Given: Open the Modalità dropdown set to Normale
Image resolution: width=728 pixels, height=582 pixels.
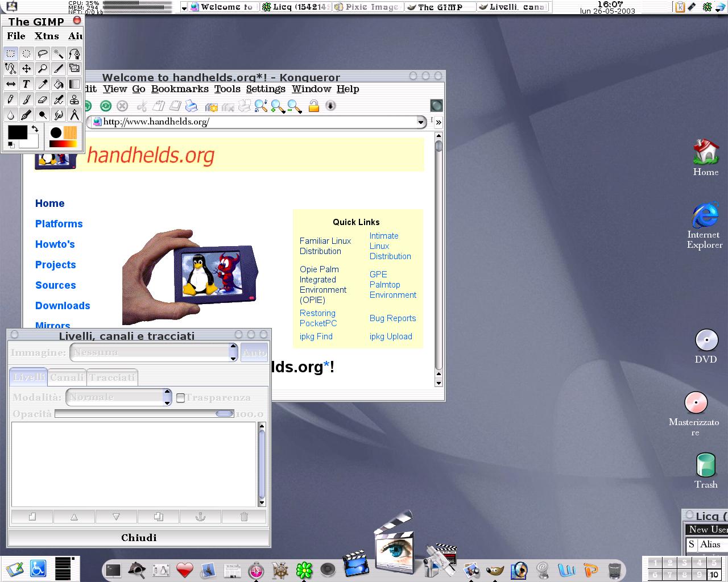Looking at the screenshot, I should click(119, 397).
